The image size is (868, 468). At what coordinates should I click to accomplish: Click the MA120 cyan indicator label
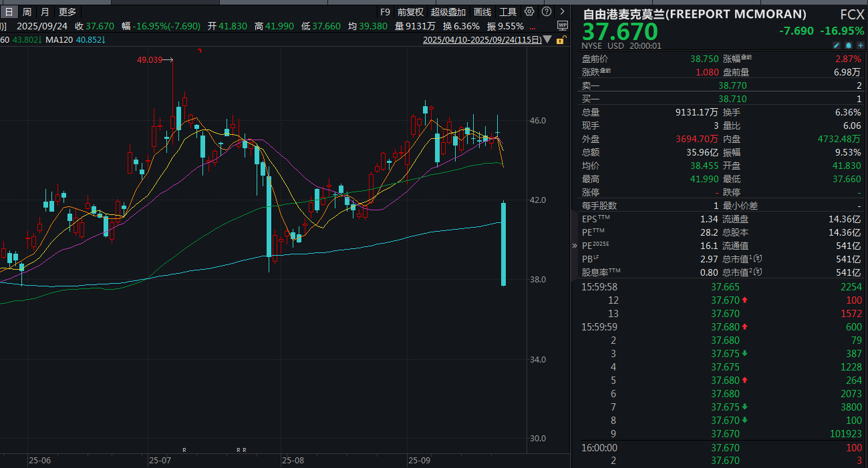[74, 40]
